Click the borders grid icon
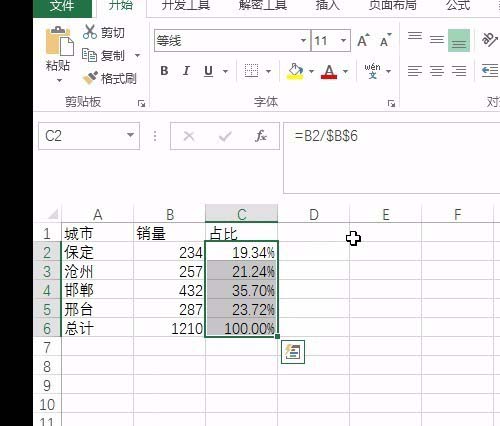 [x=251, y=71]
